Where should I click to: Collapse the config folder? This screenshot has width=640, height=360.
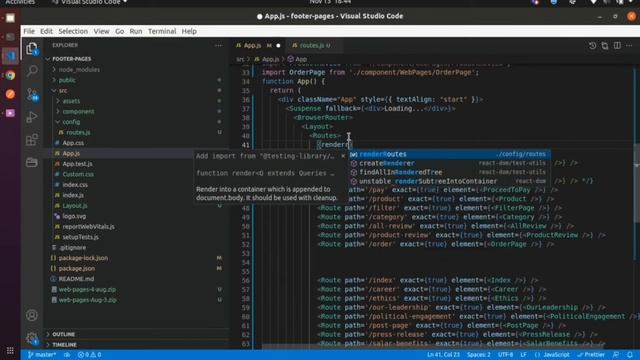(71, 122)
